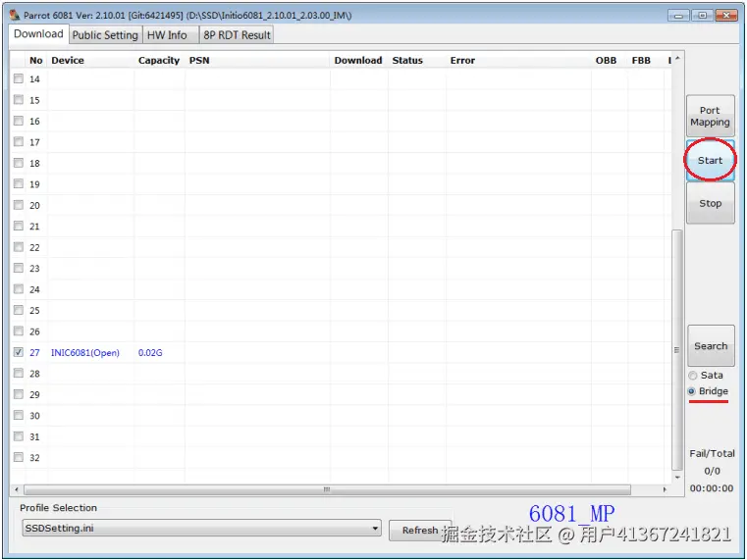Check the box for row 26

pyautogui.click(x=19, y=331)
